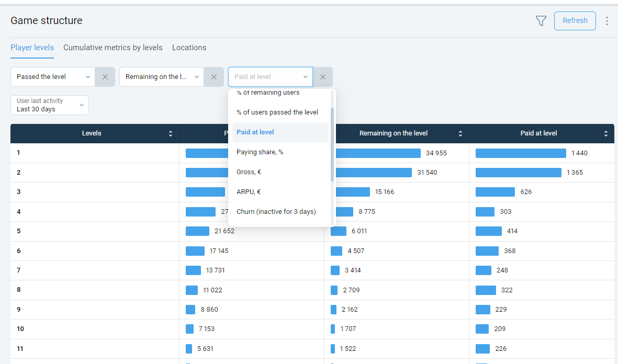Open the filter funnel icon
Image resolution: width=618 pixels, height=364 pixels.
coord(541,21)
